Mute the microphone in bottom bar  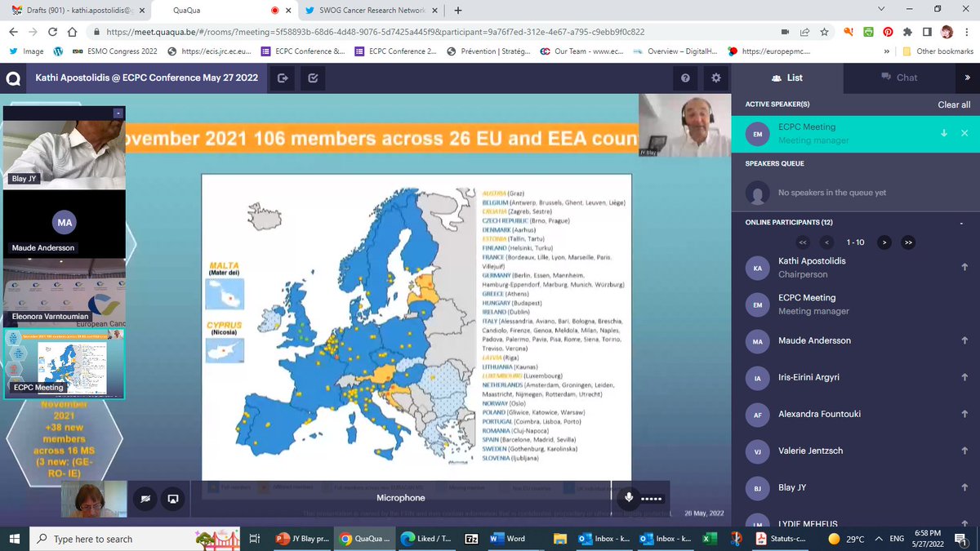629,497
